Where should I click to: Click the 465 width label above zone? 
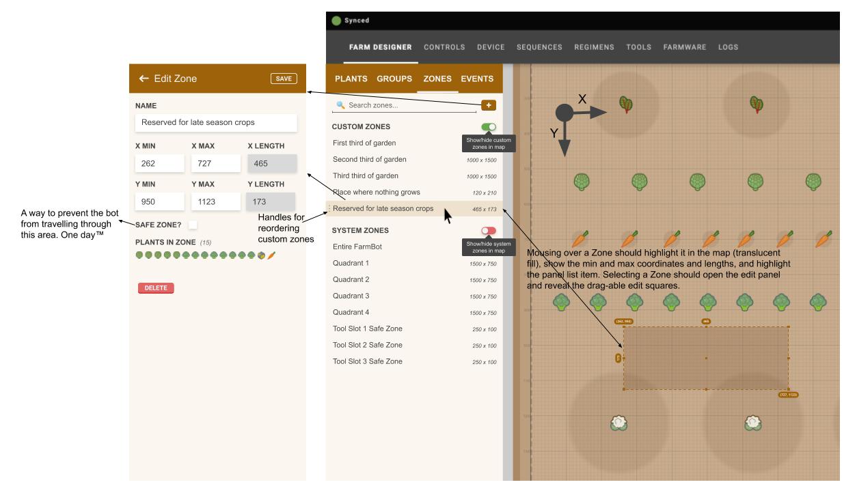tap(706, 321)
